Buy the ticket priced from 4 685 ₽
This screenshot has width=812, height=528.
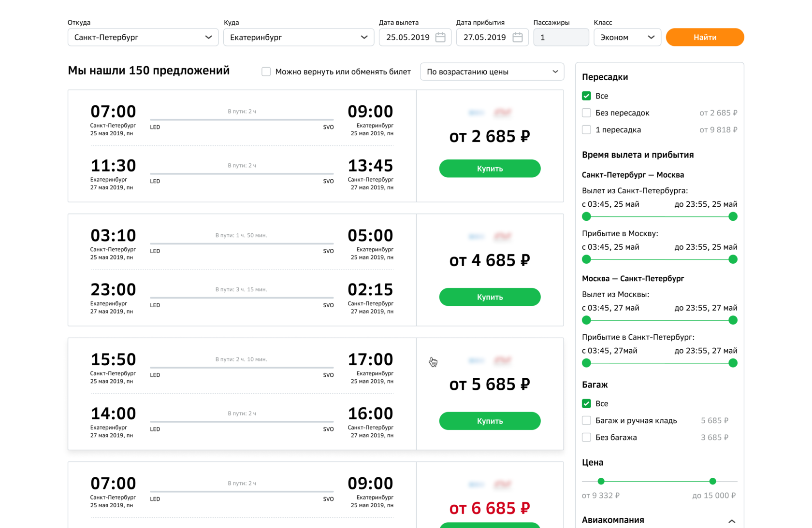tap(490, 297)
